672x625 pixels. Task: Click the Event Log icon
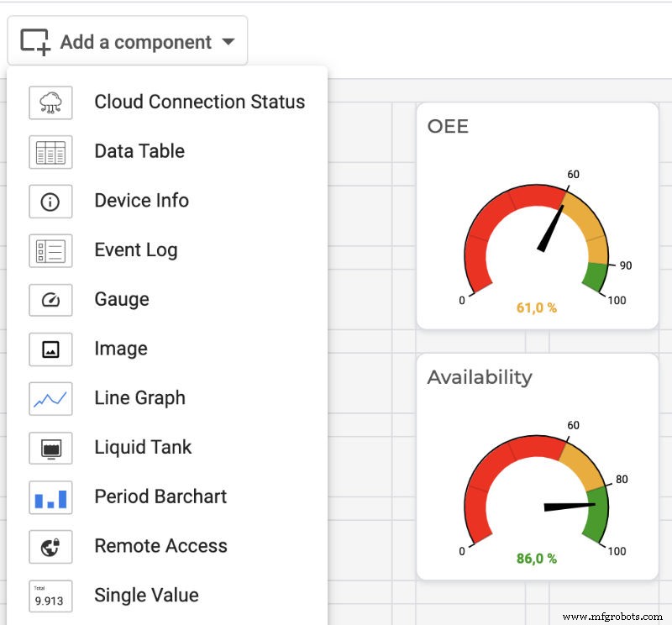point(50,250)
